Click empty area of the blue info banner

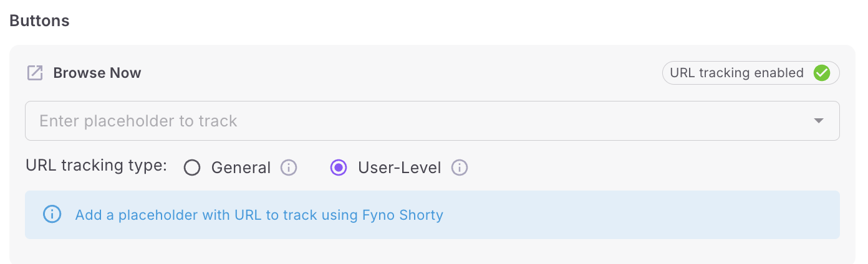(624, 215)
